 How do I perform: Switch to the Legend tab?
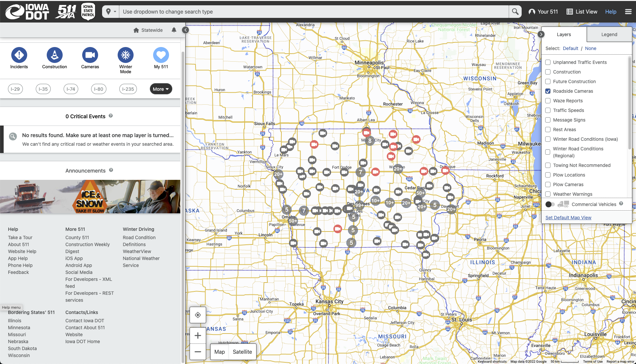pos(609,34)
